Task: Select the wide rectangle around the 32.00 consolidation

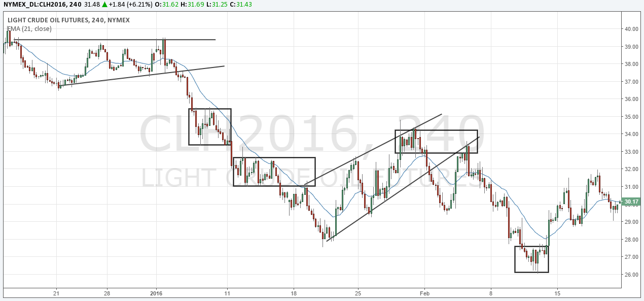Action: [x=274, y=172]
